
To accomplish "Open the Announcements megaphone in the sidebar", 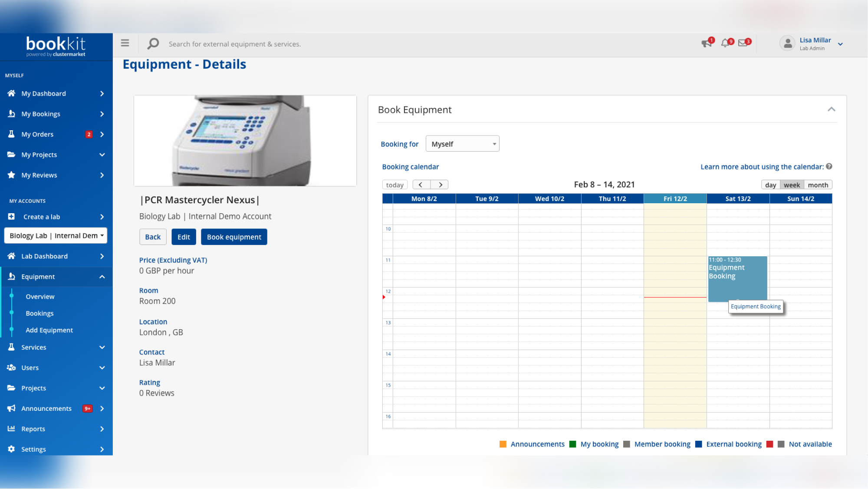I will (46, 408).
